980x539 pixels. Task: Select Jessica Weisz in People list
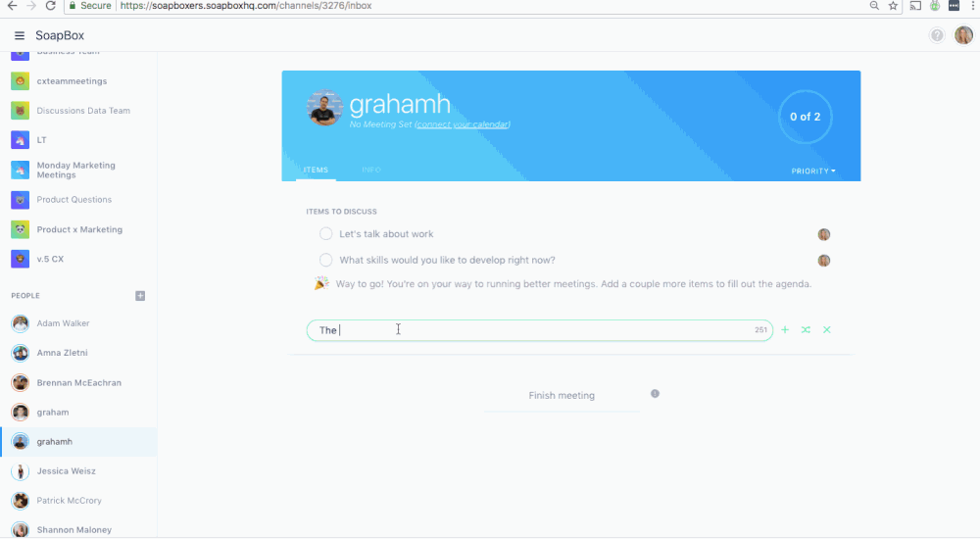[78, 470]
